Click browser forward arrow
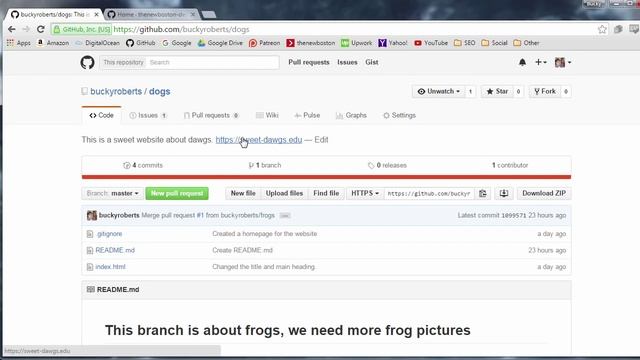 (26, 29)
